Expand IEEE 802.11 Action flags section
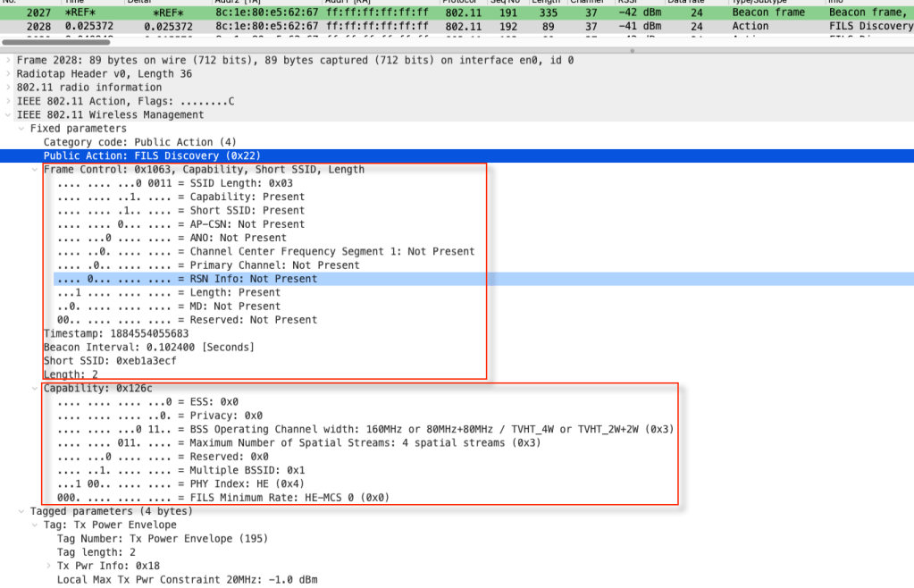This screenshot has width=914, height=588. click(8, 101)
